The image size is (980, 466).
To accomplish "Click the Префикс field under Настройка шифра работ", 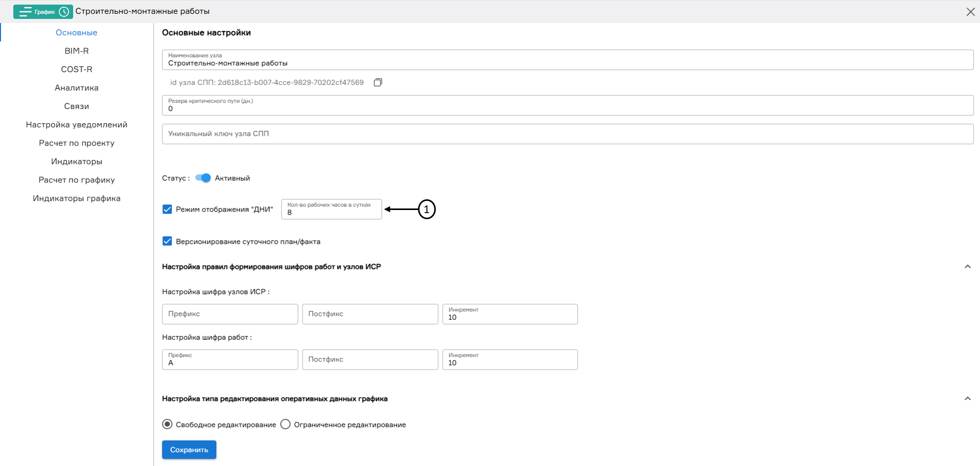I will [229, 359].
